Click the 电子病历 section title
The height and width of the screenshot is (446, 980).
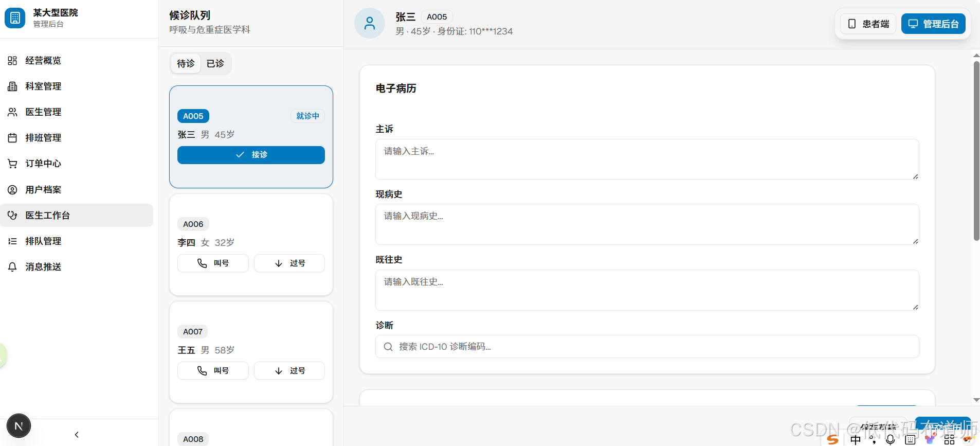[396, 88]
